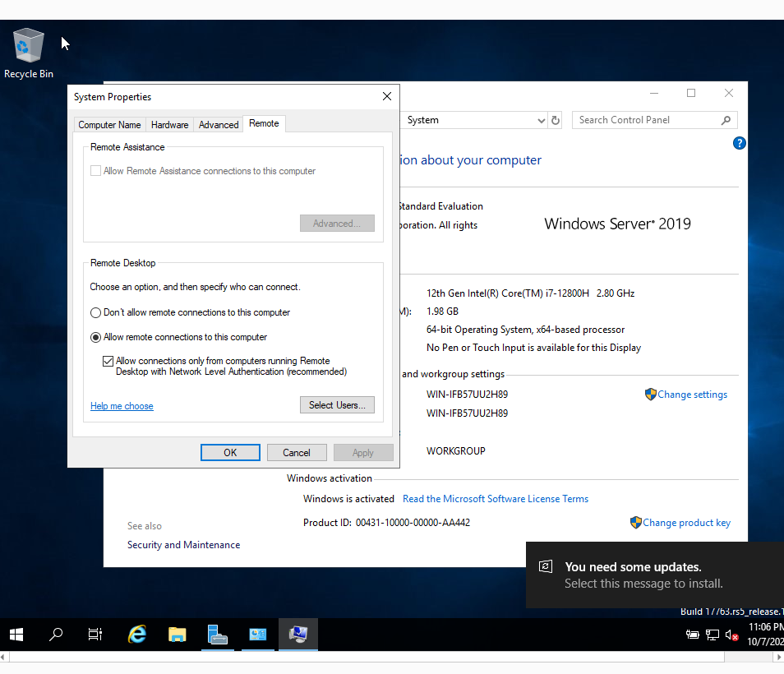The image size is (784, 674).
Task: Select the update notification message
Action: [655, 575]
